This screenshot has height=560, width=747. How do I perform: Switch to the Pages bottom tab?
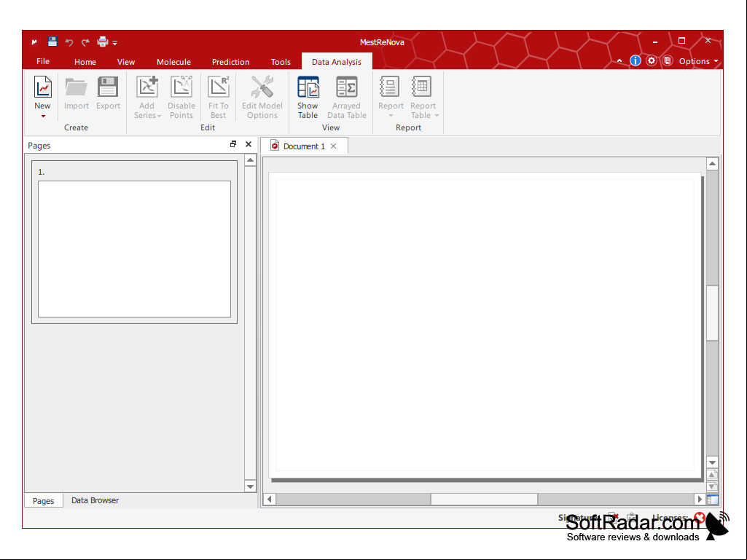(x=43, y=500)
